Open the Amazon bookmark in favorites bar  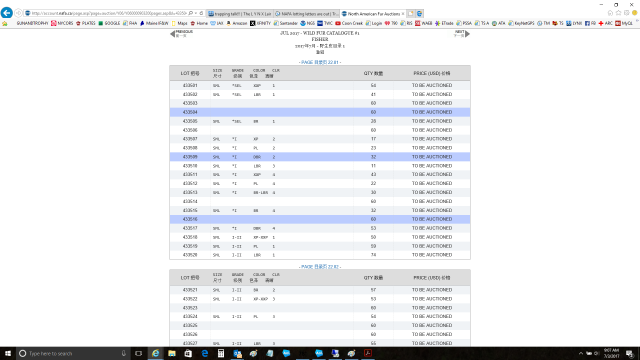237,24
